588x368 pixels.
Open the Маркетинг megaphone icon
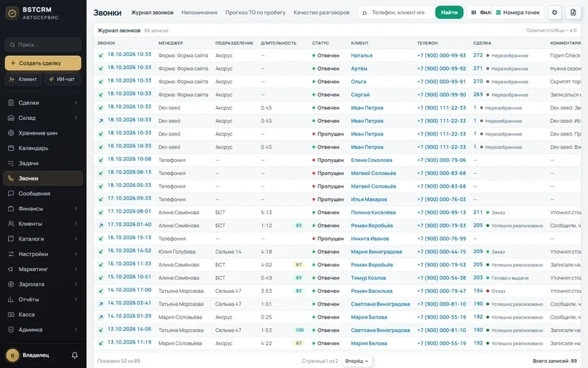[x=11, y=269]
